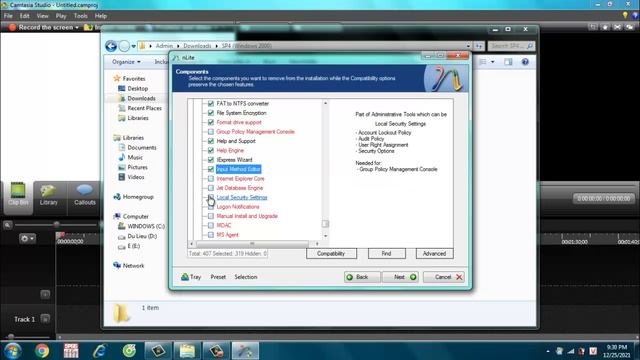The image size is (640, 360).
Task: Open Selection menu in nLite
Action: (246, 277)
